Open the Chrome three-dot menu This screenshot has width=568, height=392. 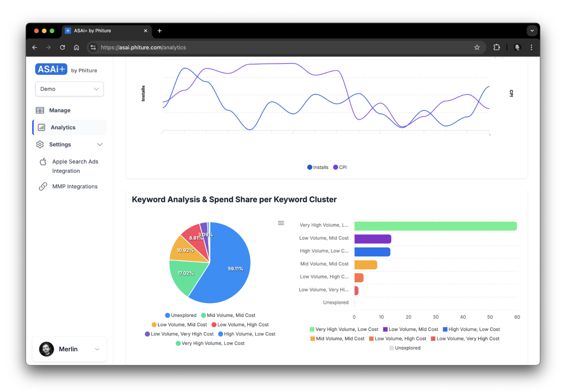(531, 47)
